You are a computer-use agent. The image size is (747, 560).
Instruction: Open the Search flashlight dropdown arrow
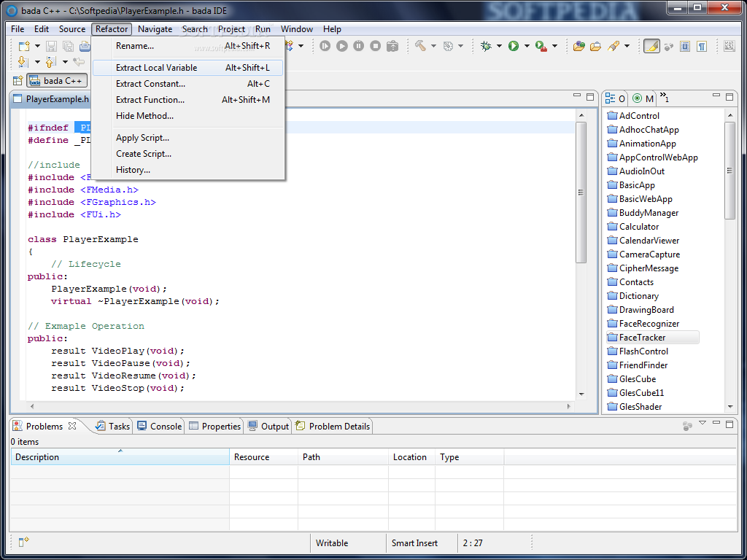coord(627,46)
